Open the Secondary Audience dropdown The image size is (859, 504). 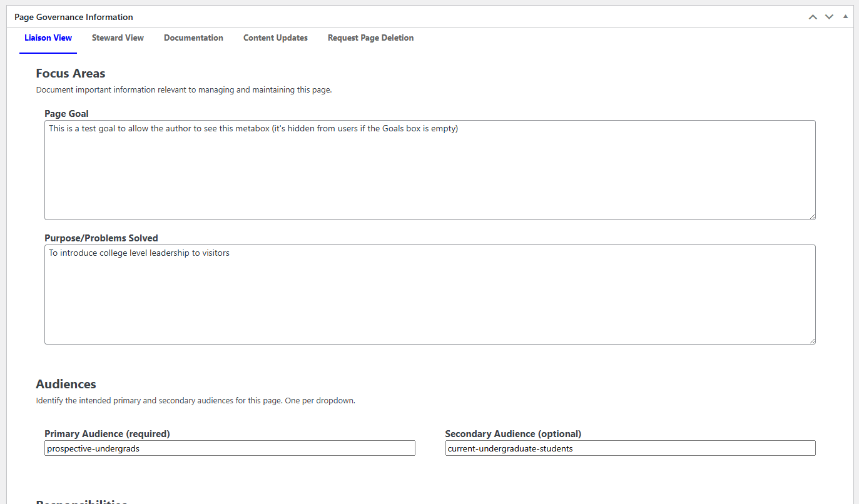click(630, 448)
